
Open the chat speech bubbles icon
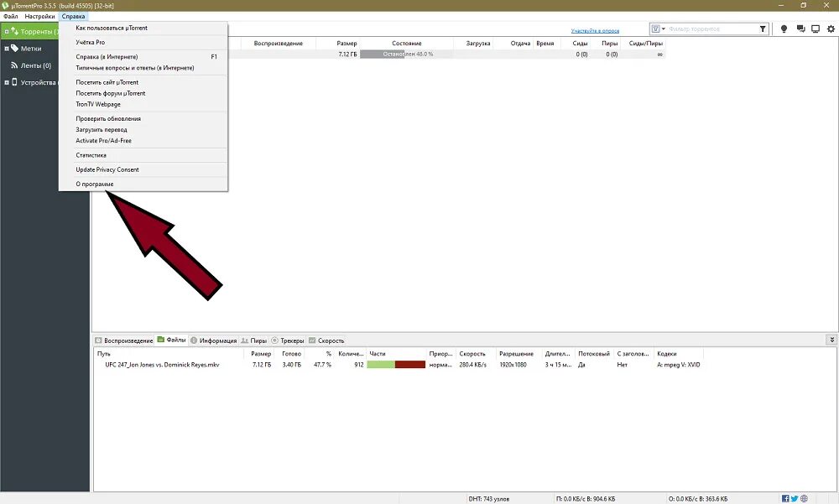(x=800, y=29)
